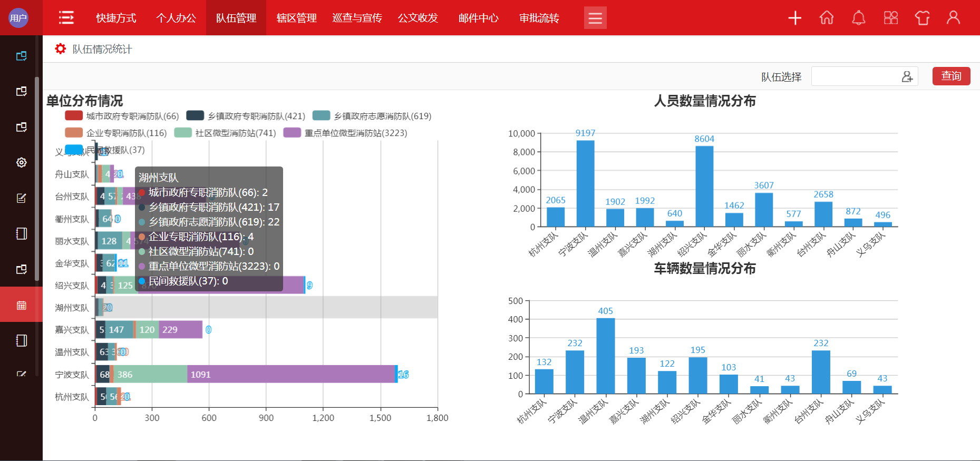Toggle the sidebar collapse list icon
The height and width of the screenshot is (461, 980).
66,17
